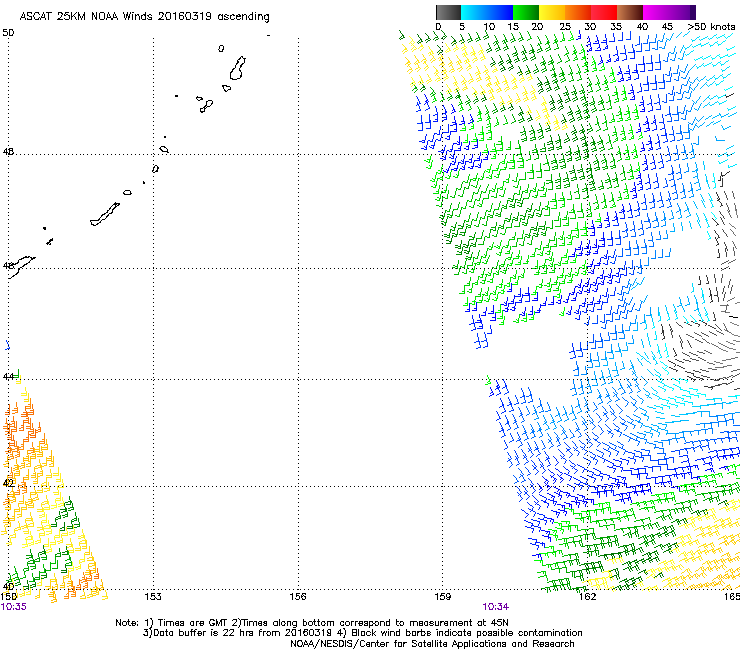Viewport: 740px width, 650px height.
Task: Click the "25" legend scale label
Action: [x=565, y=27]
